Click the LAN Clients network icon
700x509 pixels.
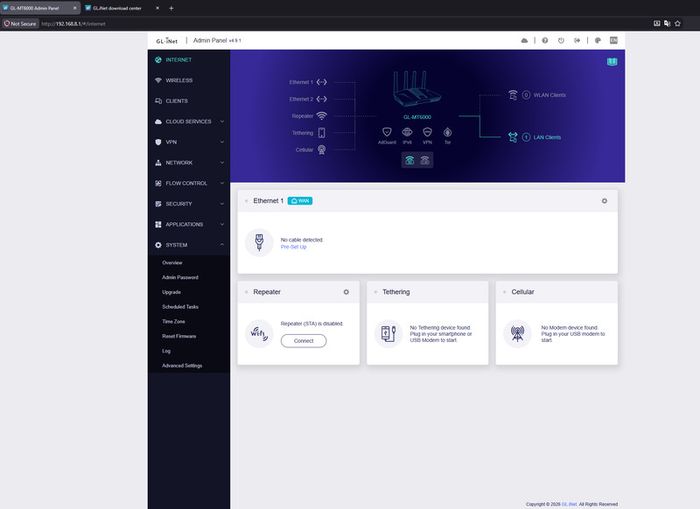point(512,137)
